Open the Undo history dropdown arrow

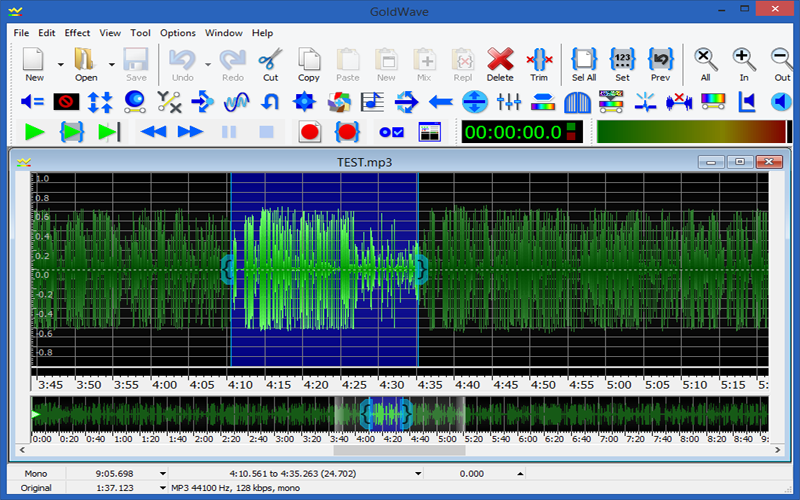click(x=208, y=65)
